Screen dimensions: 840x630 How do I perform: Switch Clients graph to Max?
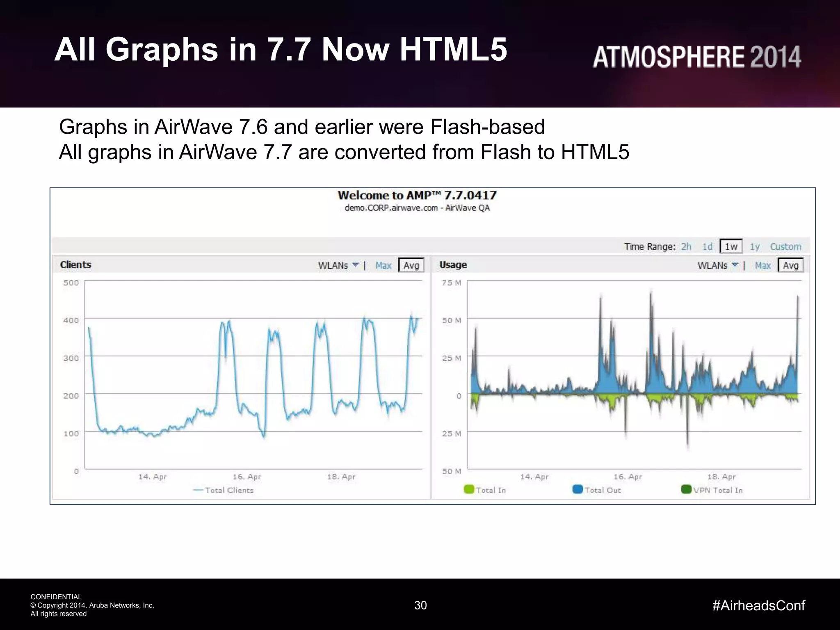point(383,265)
